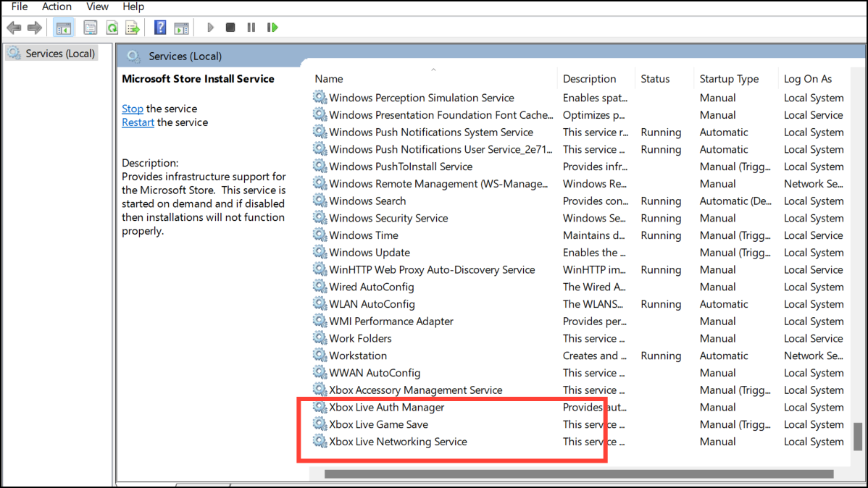868x488 pixels.
Task: Click 'Maintains d...' description of Windows Time
Action: point(593,235)
